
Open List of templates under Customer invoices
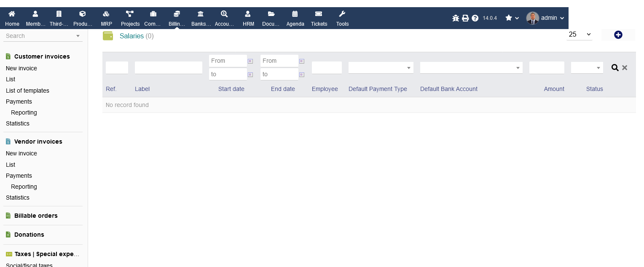(27, 91)
